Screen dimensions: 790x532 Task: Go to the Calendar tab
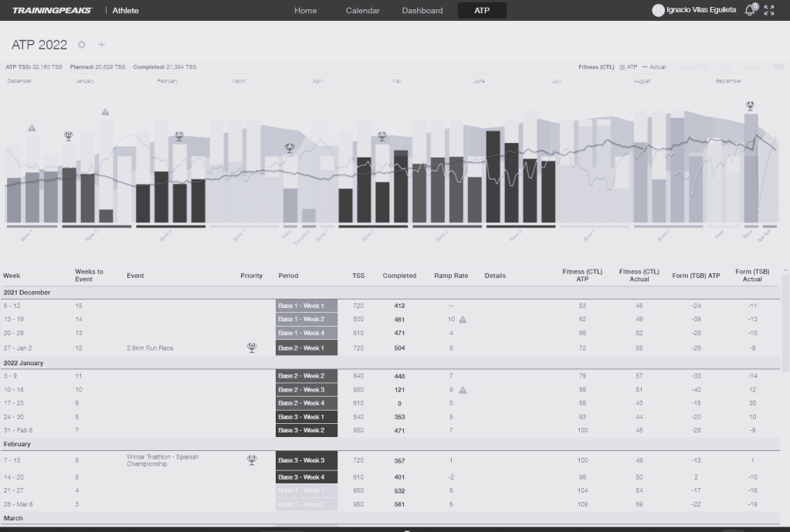pyautogui.click(x=362, y=11)
